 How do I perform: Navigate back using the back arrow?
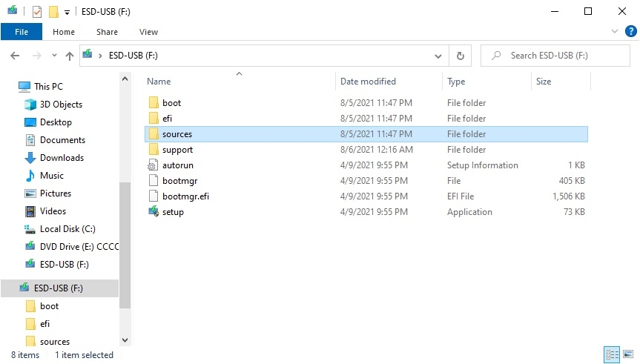tap(15, 56)
